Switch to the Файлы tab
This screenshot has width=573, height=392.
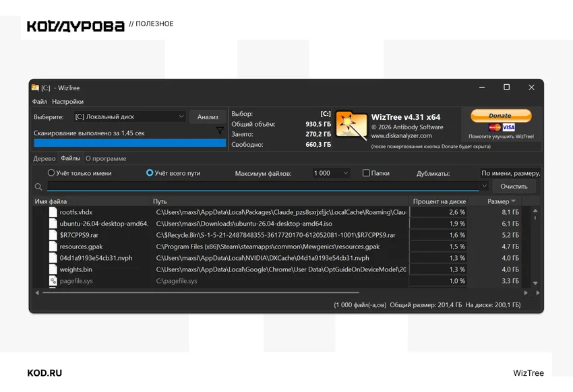[x=71, y=158]
